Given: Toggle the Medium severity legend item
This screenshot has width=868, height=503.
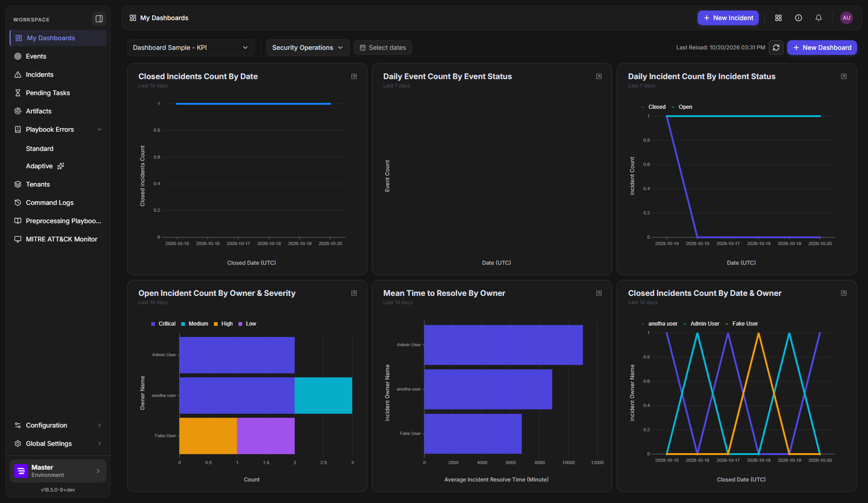Looking at the screenshot, I should tap(195, 324).
